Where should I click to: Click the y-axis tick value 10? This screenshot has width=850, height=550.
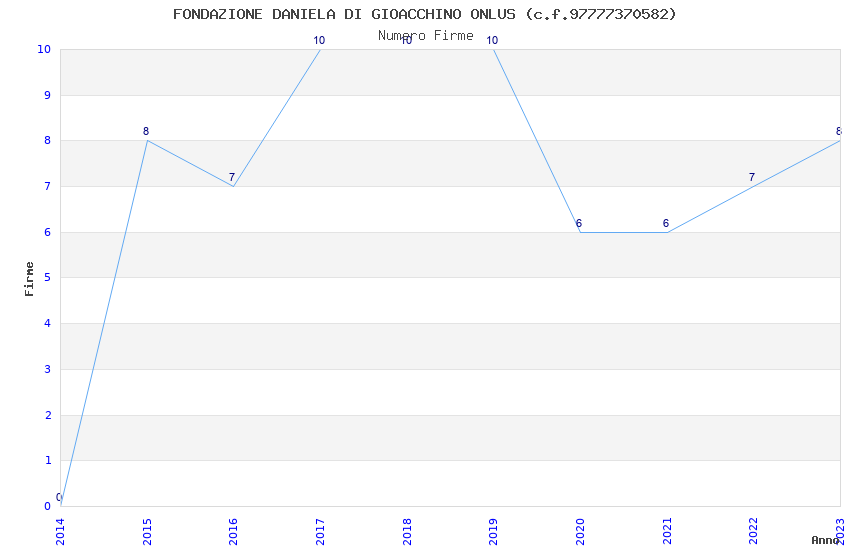click(x=44, y=49)
